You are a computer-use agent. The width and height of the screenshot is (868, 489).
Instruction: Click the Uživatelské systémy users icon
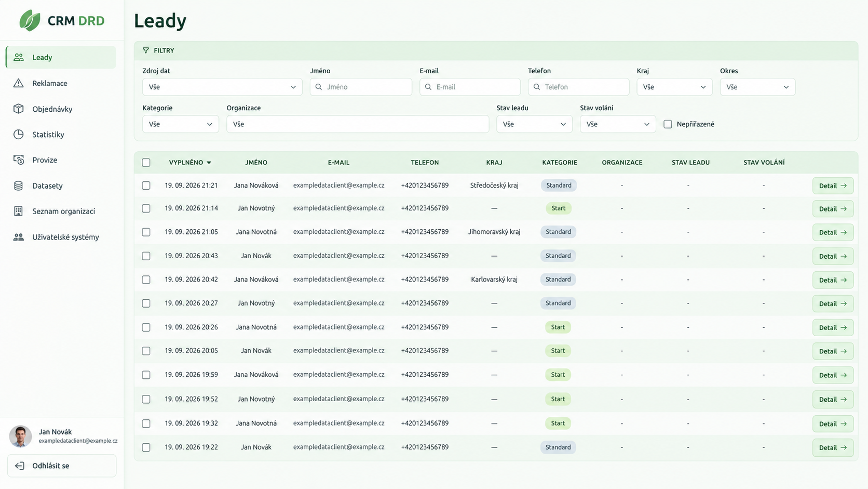(x=19, y=237)
